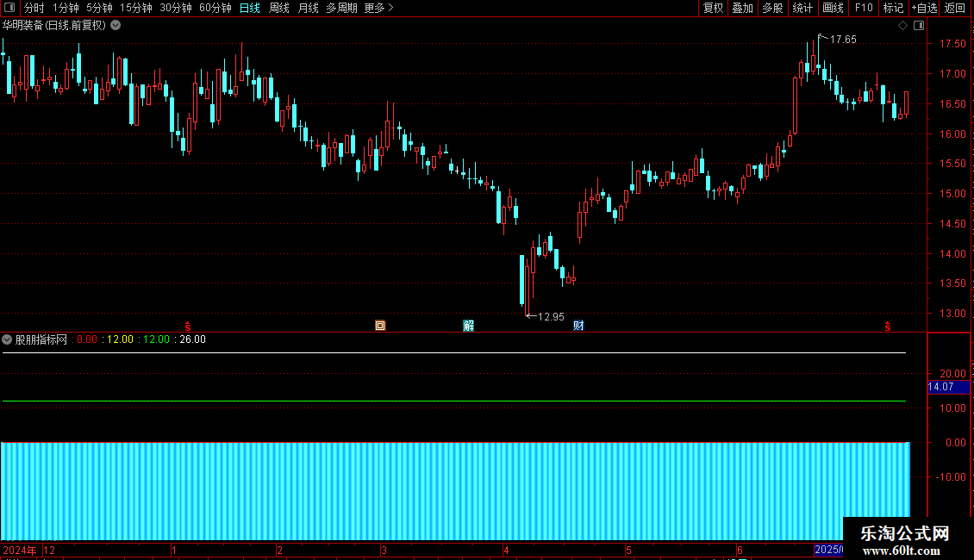Click the 标记 mark button
This screenshot has width=974, height=560.
coord(893,8)
